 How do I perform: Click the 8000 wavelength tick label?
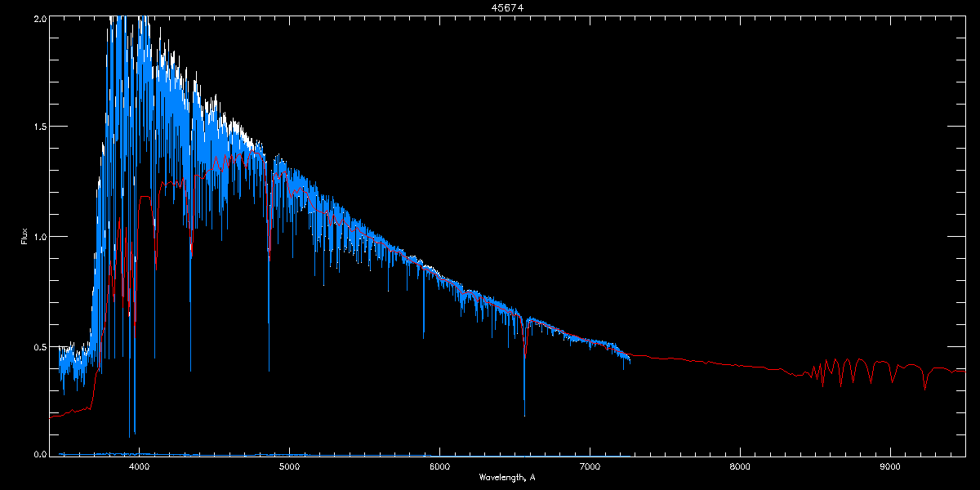coord(740,466)
